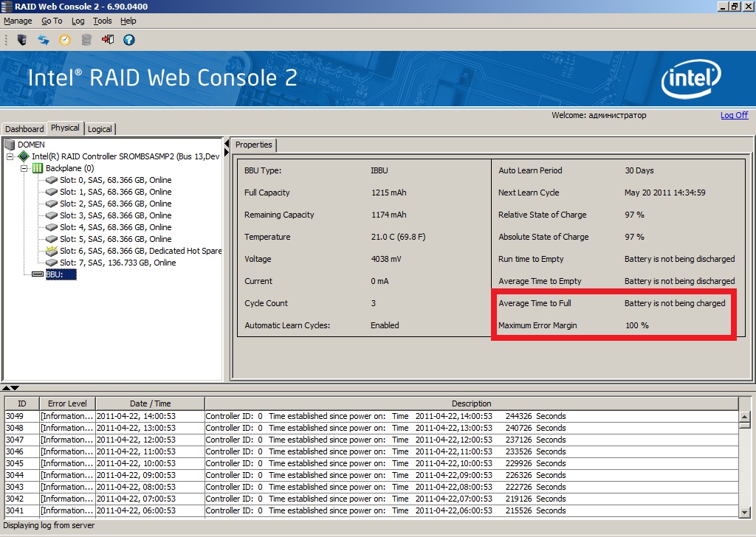Viewport: 756px width, 537px height.
Task: Click the BBU battery icon in tree
Action: [x=38, y=274]
